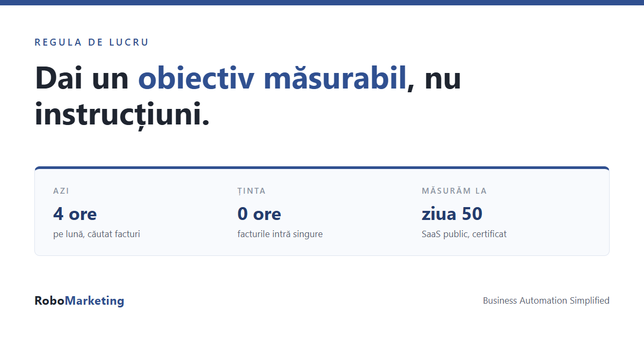Click the 'Robo' part of the logo

point(50,301)
